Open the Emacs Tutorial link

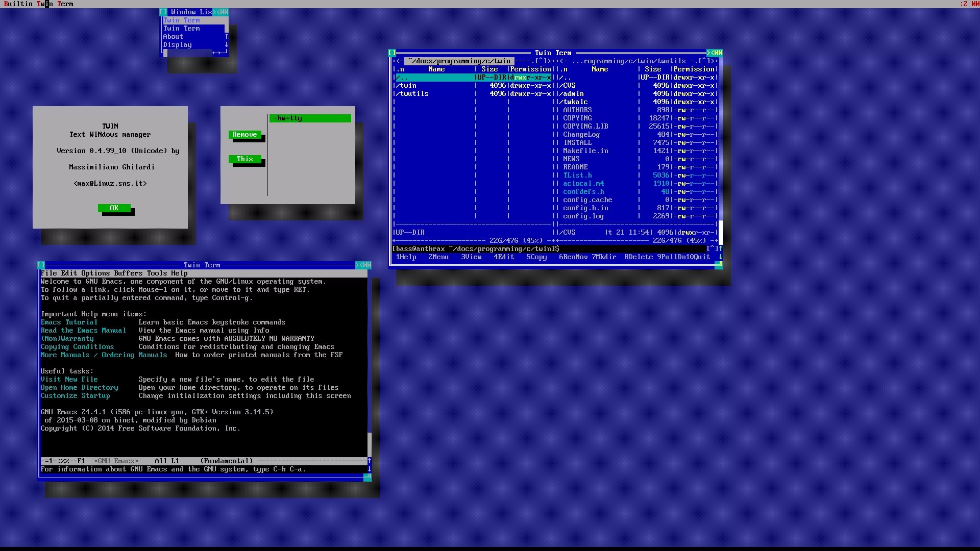click(x=69, y=322)
